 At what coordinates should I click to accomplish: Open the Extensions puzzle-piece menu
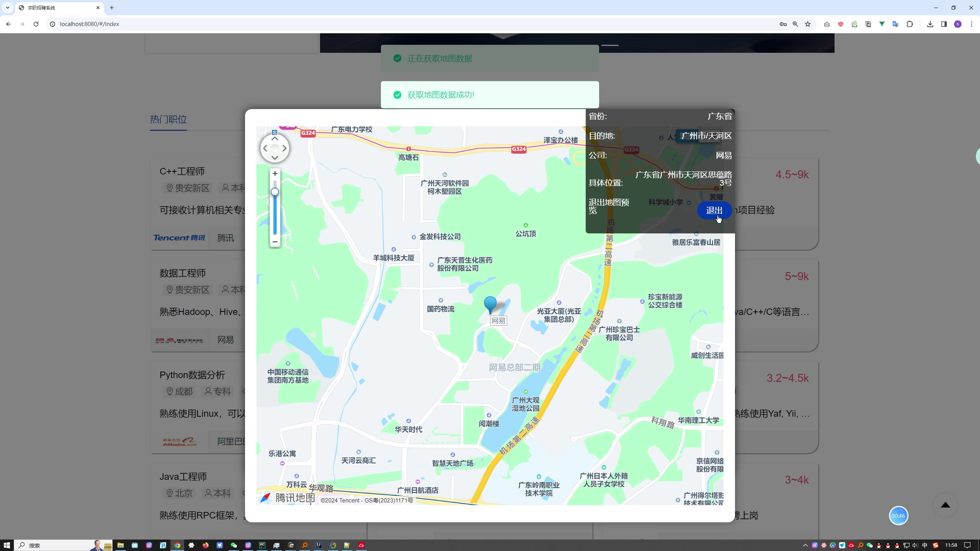(x=910, y=24)
